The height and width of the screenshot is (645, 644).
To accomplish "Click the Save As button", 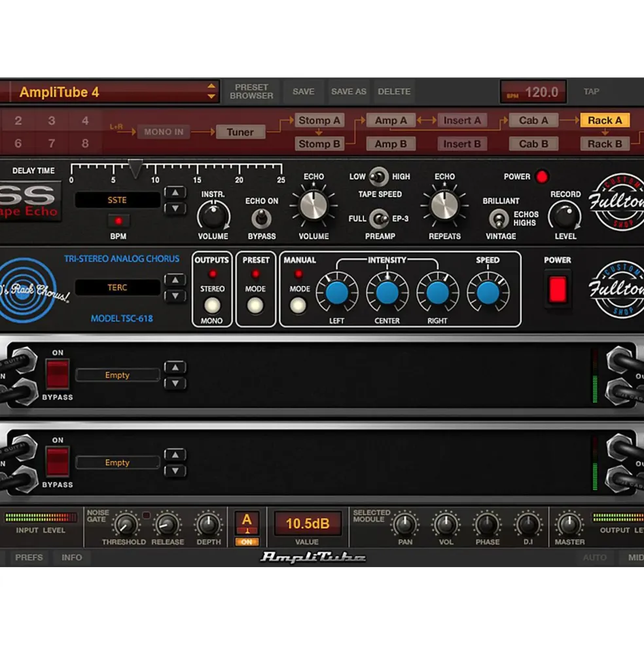I will (x=349, y=91).
